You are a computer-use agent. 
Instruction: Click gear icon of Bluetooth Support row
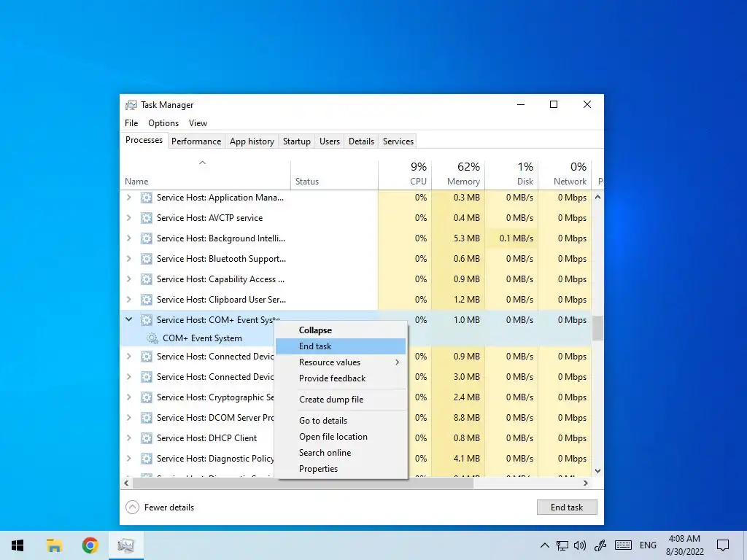tap(146, 259)
